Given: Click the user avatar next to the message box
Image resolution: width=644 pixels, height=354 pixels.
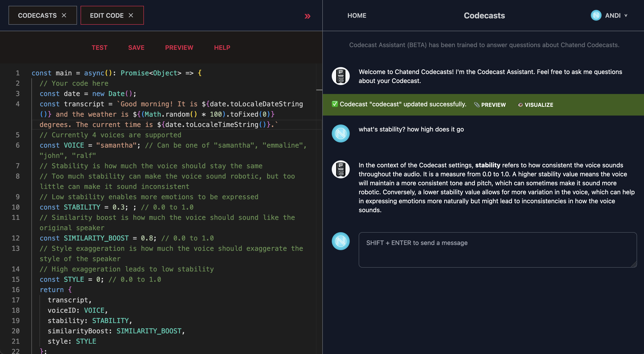Looking at the screenshot, I should point(341,241).
